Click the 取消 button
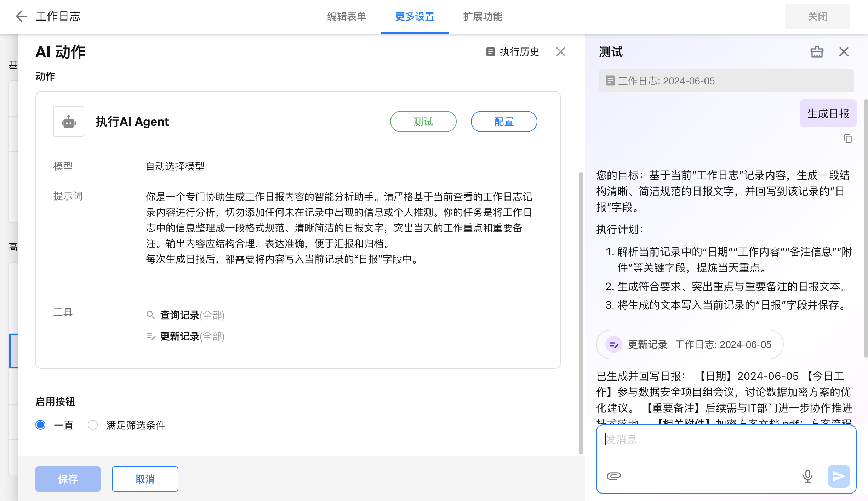This screenshot has height=501, width=868. [x=145, y=479]
